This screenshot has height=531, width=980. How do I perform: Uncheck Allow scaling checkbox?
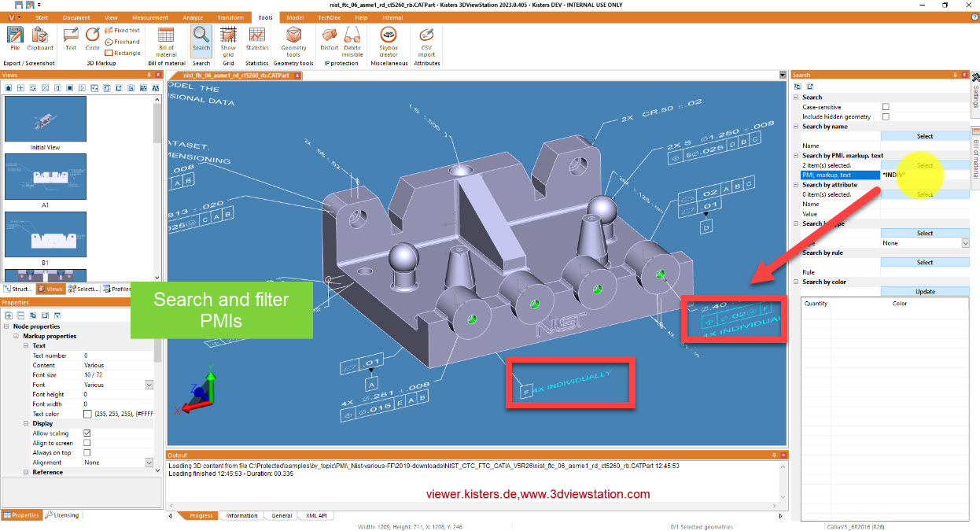87,433
